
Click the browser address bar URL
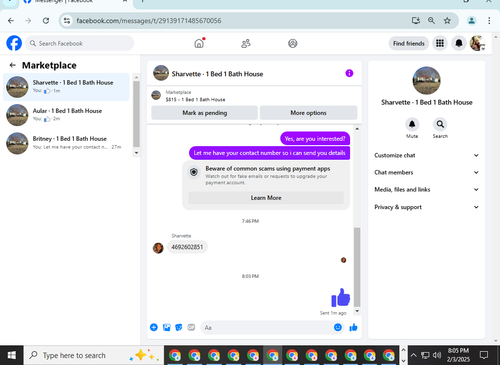click(x=149, y=21)
